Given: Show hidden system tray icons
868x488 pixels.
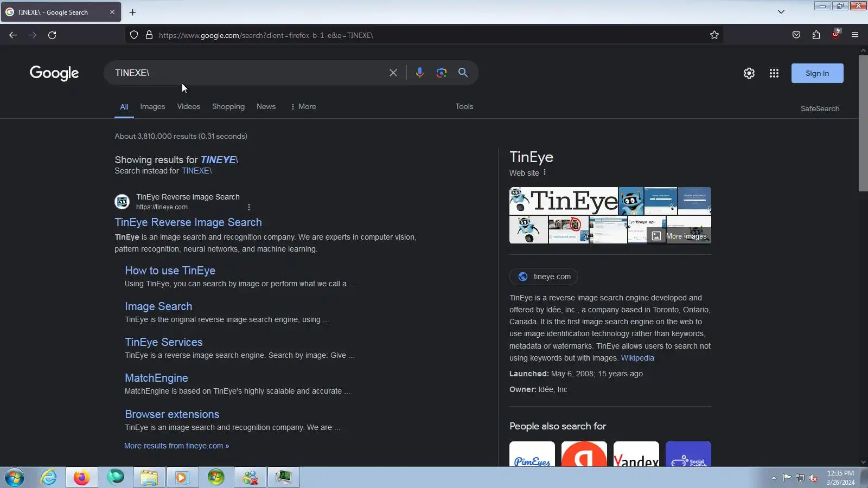Looking at the screenshot, I should click(x=774, y=478).
